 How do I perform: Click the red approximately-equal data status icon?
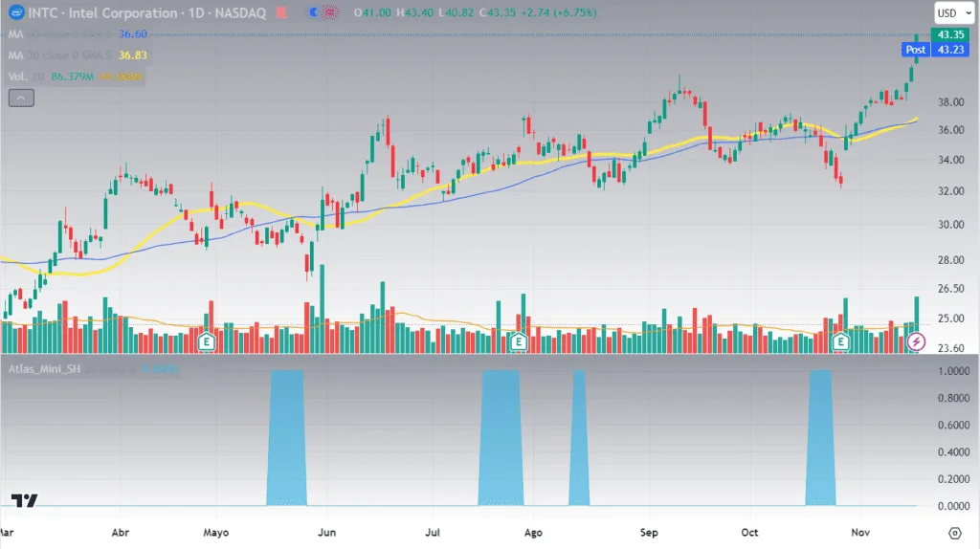point(330,12)
